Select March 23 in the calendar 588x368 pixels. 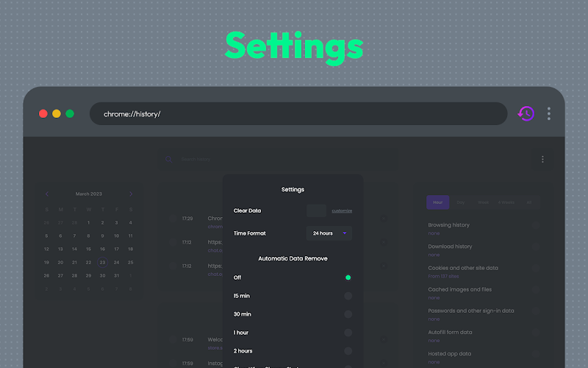102,262
